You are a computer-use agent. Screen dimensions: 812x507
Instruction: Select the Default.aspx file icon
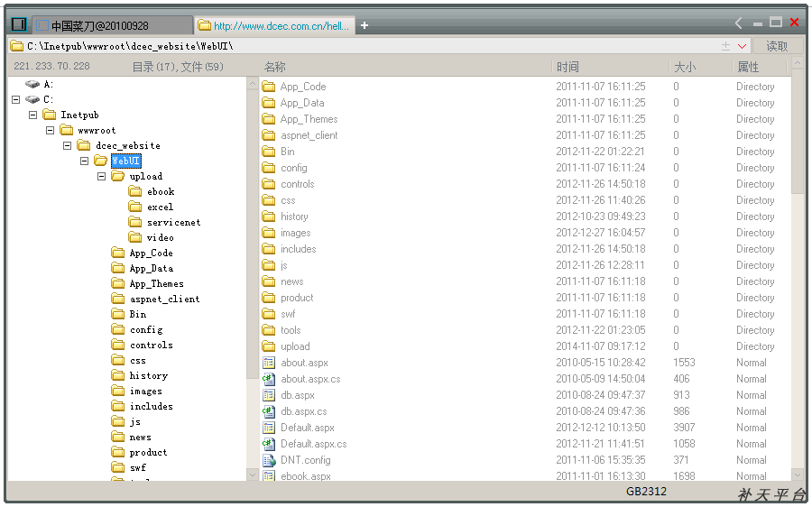[268, 428]
